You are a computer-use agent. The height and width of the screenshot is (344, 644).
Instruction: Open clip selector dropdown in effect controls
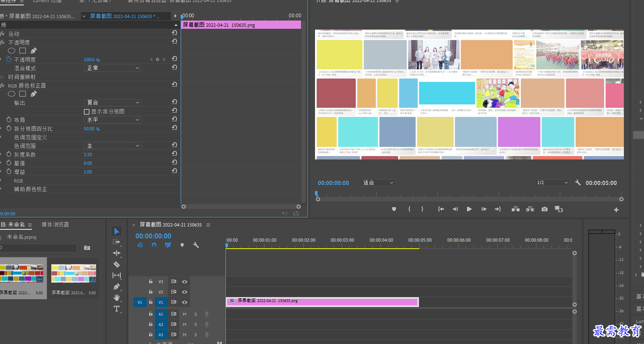pyautogui.click(x=84, y=16)
